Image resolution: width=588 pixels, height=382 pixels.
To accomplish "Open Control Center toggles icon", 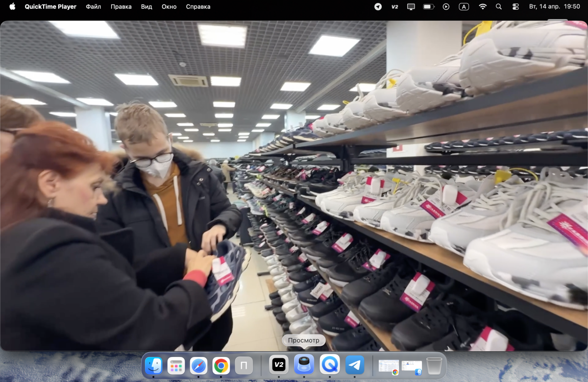I will point(515,7).
